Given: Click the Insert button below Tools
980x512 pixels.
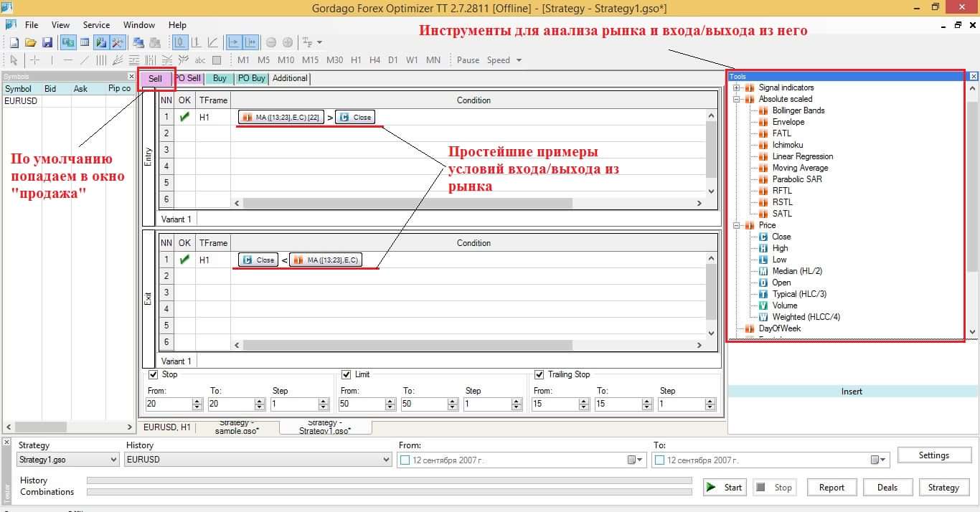Looking at the screenshot, I should [852, 392].
